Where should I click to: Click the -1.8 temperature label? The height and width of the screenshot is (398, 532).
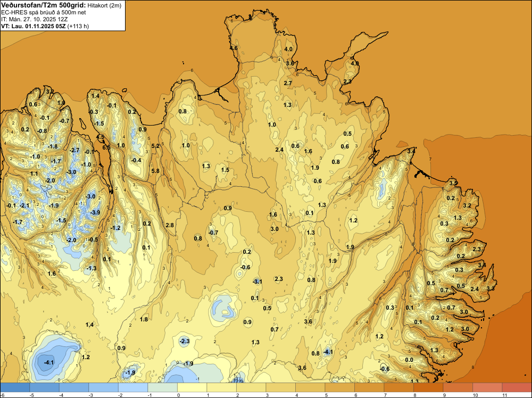click(x=53, y=146)
